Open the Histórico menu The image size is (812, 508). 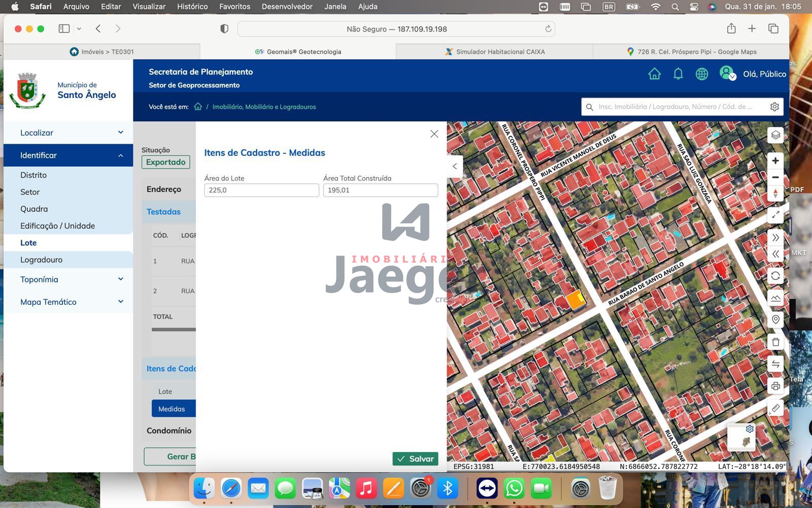point(192,7)
